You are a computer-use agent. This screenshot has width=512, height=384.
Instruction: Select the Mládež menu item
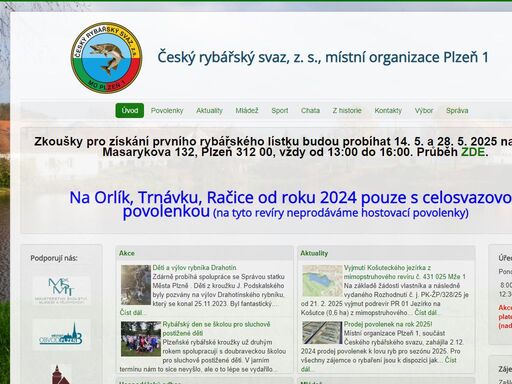coord(247,110)
